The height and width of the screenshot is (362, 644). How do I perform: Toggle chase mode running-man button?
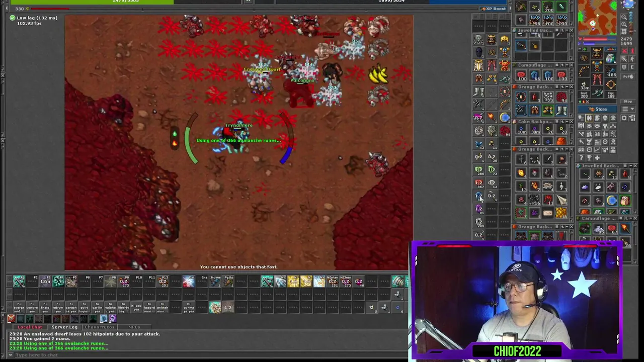pos(632,59)
